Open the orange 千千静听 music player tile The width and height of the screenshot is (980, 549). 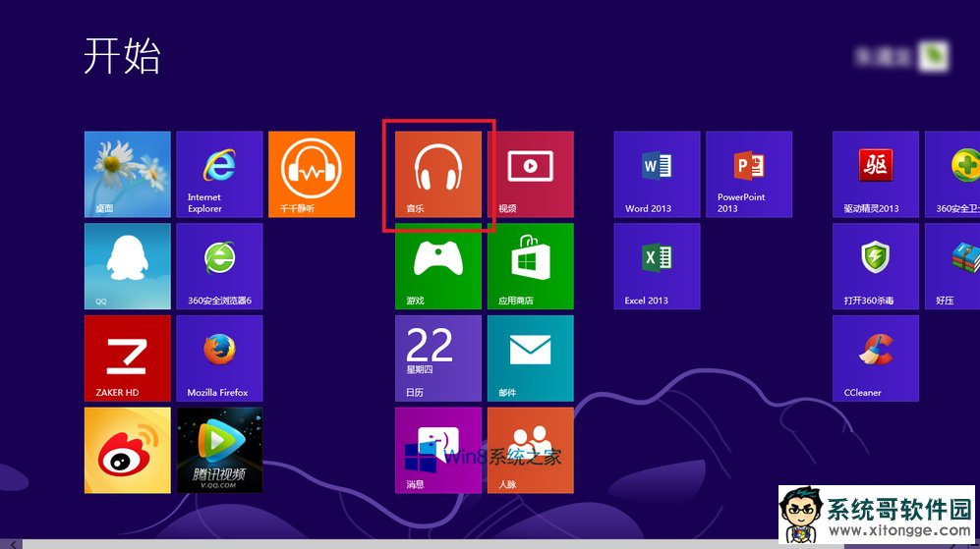(x=312, y=174)
